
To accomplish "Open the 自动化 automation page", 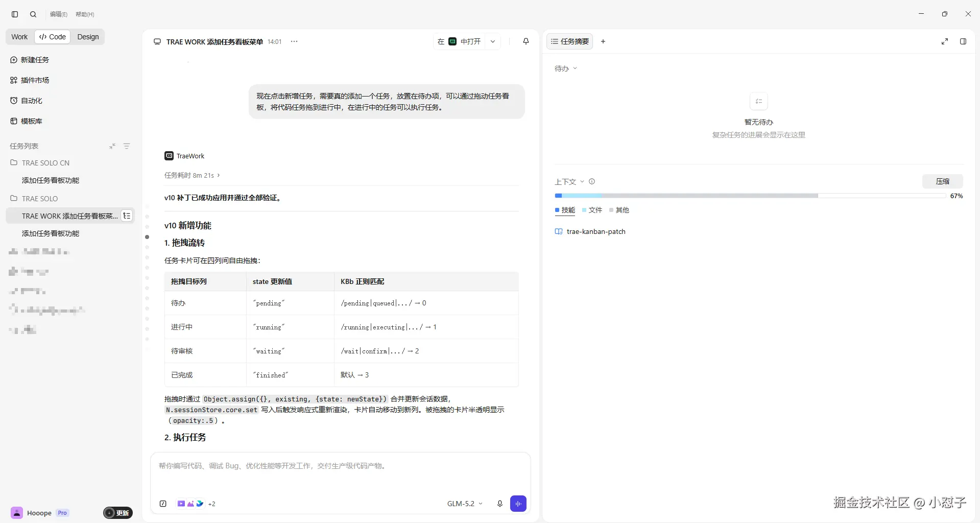I will (26, 101).
